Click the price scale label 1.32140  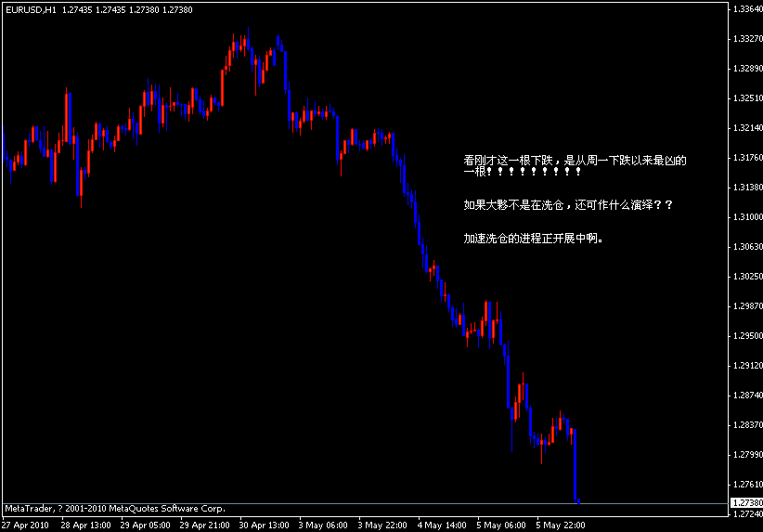pyautogui.click(x=747, y=127)
